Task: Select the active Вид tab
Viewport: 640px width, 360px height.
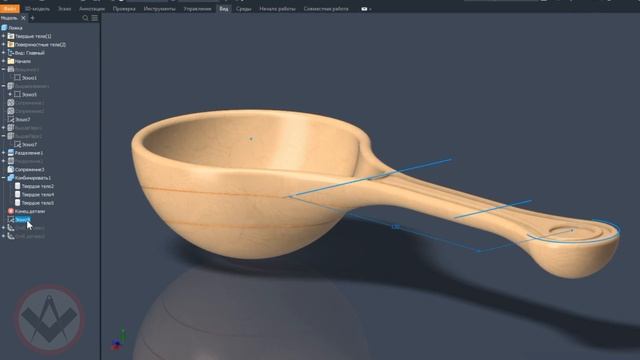Action: click(224, 9)
